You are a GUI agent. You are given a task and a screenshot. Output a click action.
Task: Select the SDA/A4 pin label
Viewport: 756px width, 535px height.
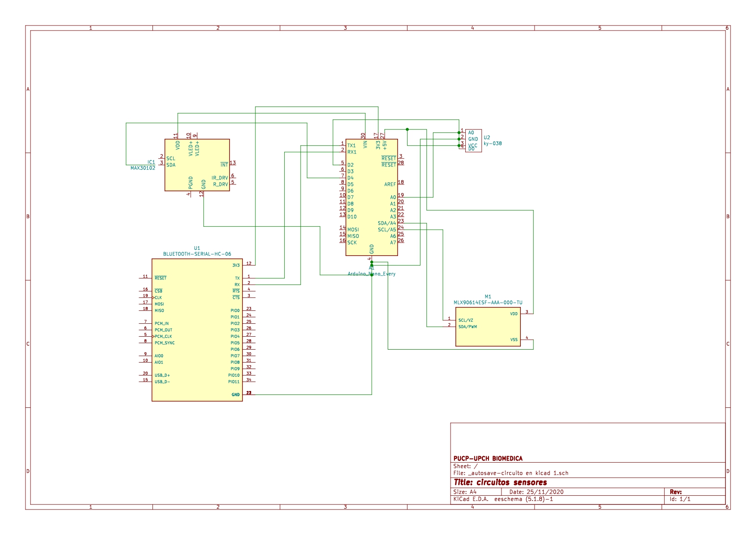click(x=387, y=223)
